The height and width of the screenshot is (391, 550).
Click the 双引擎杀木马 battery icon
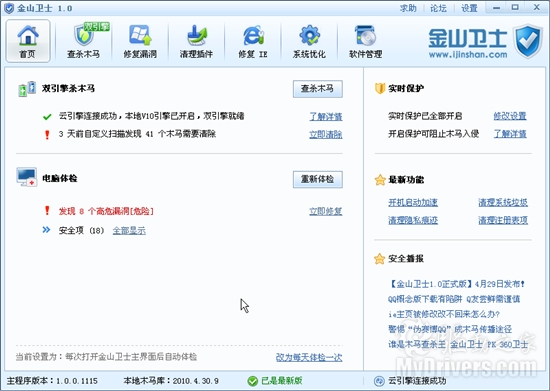tap(27, 89)
